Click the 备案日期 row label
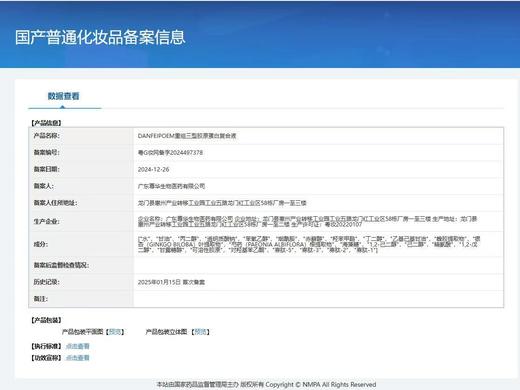520x390 pixels. (x=46, y=169)
